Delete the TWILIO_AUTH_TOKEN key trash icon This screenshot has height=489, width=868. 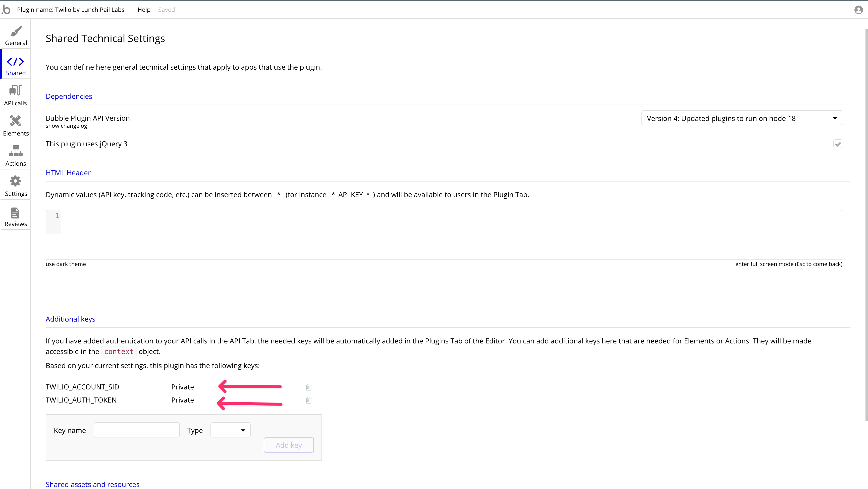click(308, 400)
